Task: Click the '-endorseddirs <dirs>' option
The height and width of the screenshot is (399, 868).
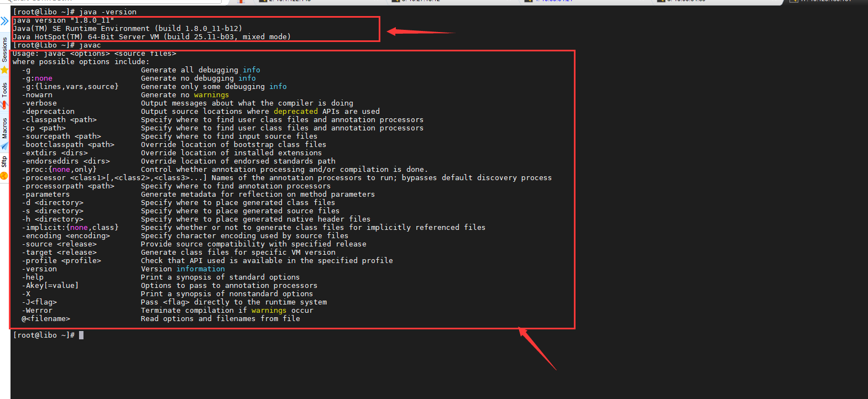Action: 66,161
